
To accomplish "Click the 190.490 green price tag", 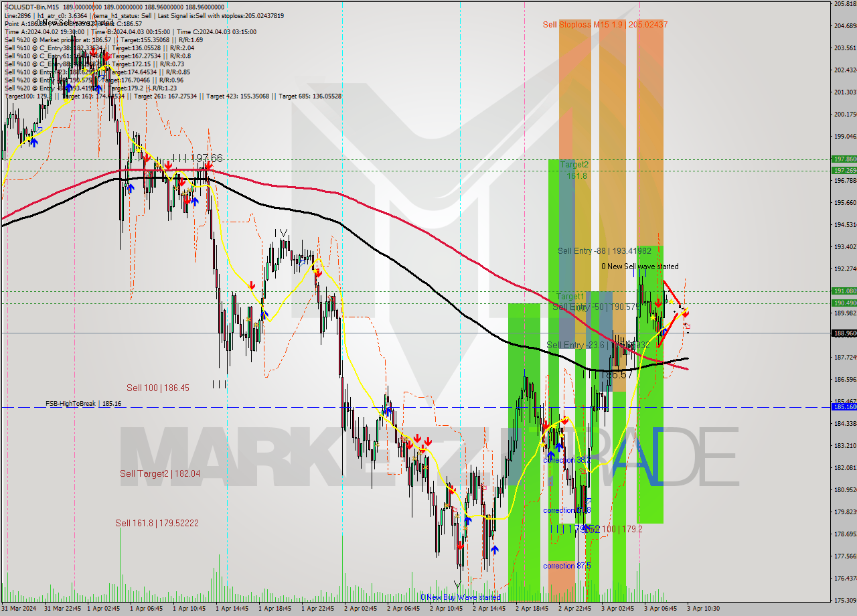I will [x=844, y=303].
